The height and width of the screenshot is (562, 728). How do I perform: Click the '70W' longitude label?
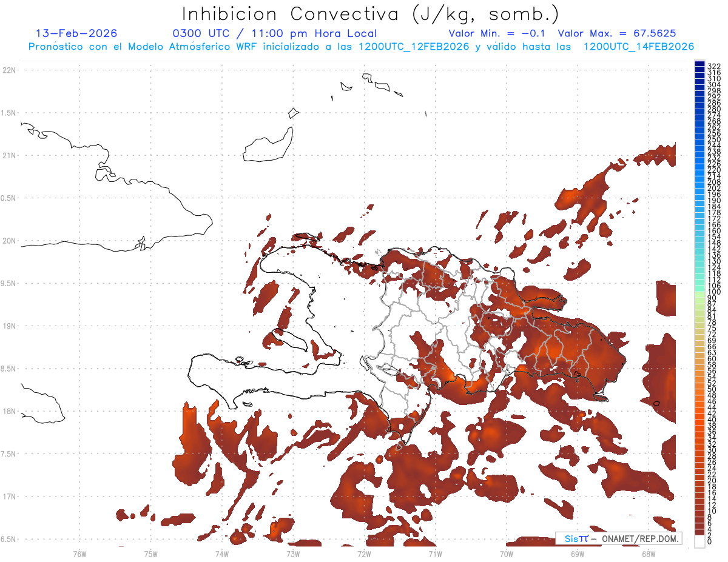click(507, 554)
